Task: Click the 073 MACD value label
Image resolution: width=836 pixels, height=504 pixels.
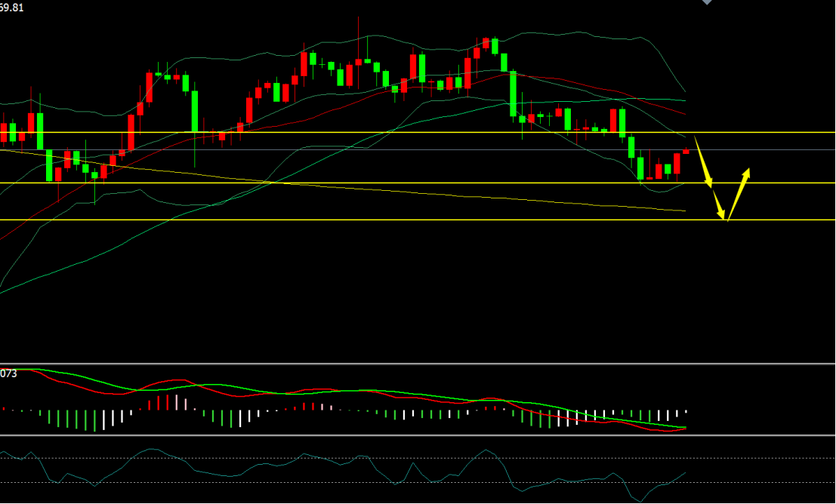Action: pyautogui.click(x=8, y=374)
